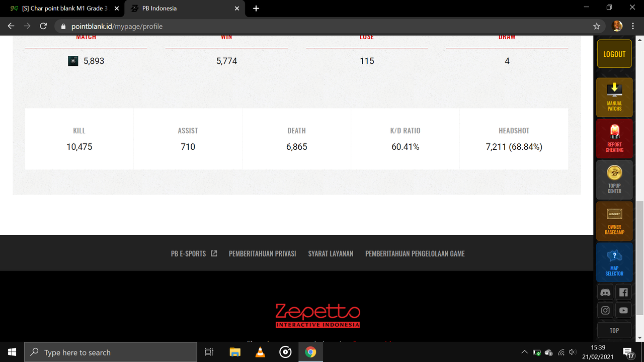Open the Windows Start menu

point(12,352)
